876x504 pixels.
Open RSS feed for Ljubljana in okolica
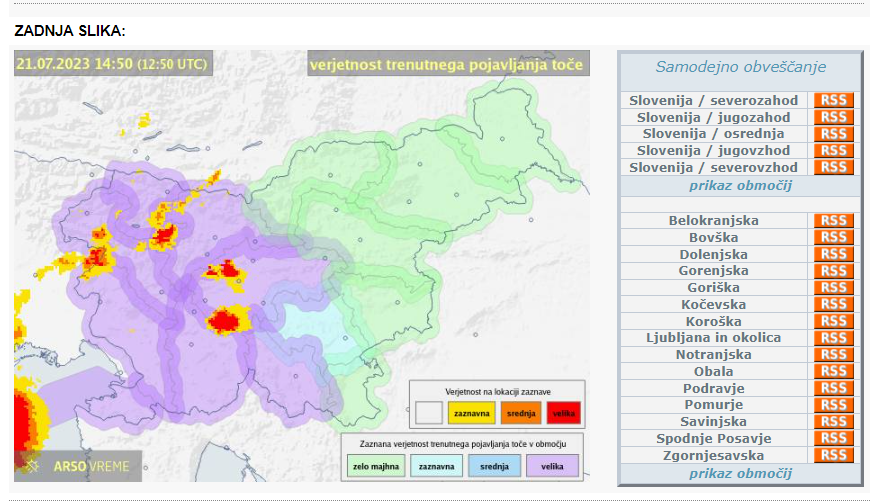click(834, 338)
